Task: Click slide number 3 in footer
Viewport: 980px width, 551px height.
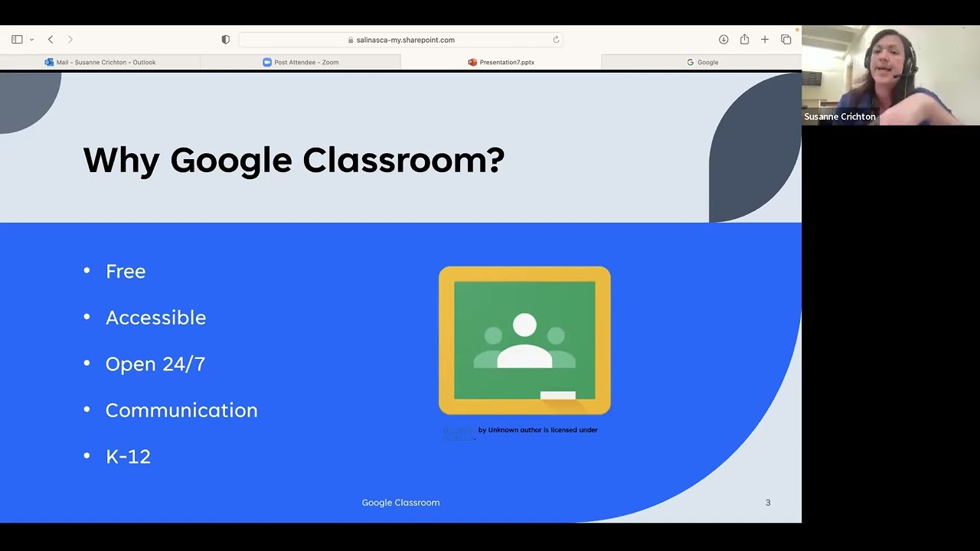Action: click(x=768, y=503)
